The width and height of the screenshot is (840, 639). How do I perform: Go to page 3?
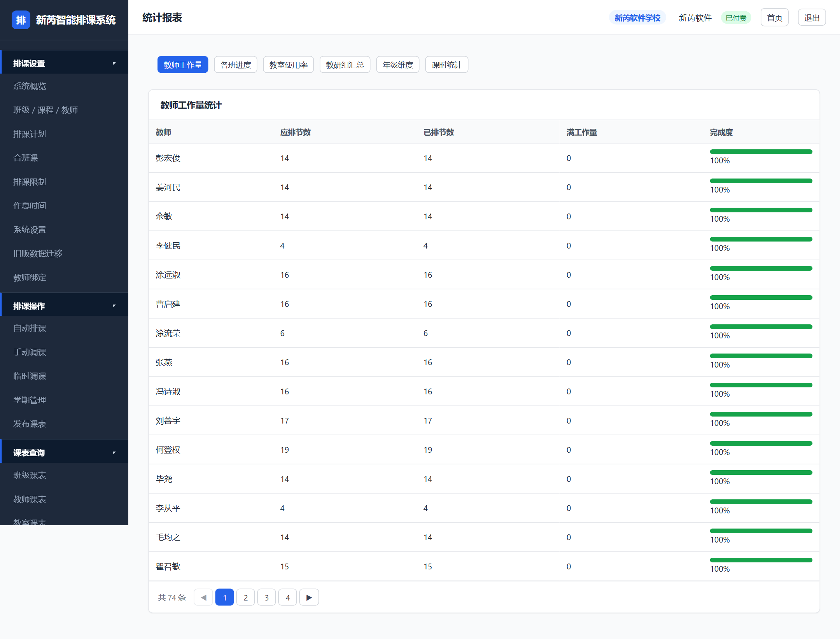267,597
